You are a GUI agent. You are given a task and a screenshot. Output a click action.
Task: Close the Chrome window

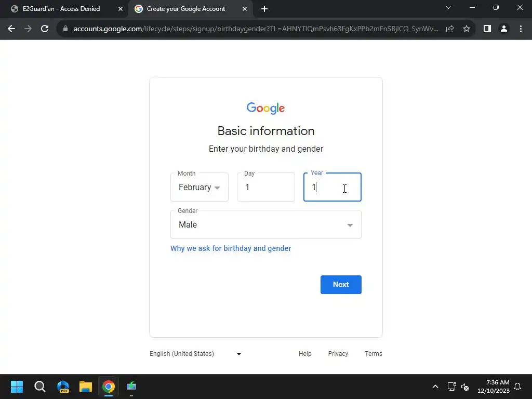pyautogui.click(x=520, y=7)
